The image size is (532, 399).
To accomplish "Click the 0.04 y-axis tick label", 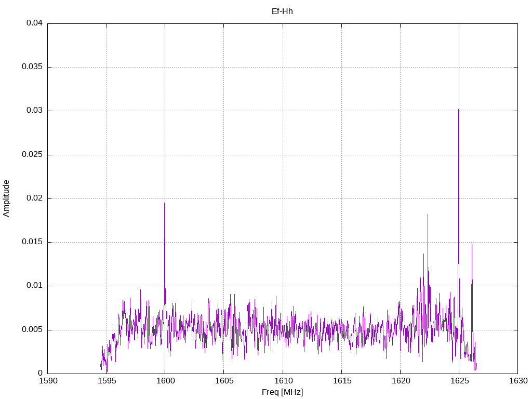I will tap(35, 23).
